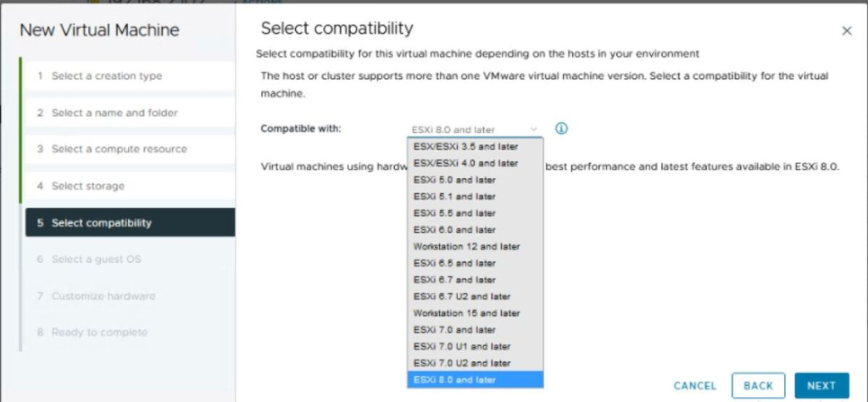Select ESXi 7.0 U1 and later
The image size is (868, 402).
coord(475,346)
